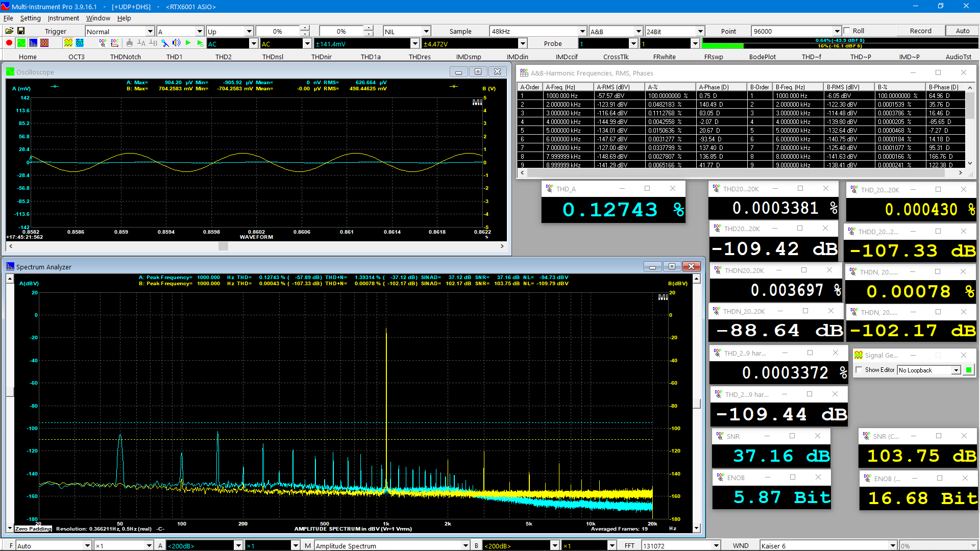Open the DDP viewer icon

click(103, 43)
